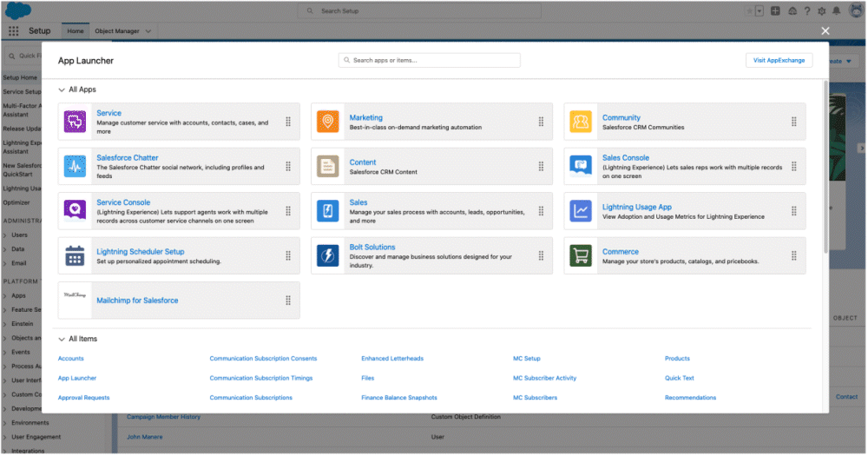This screenshot has height=456, width=868.
Task: Open Optimizer in the sidebar
Action: (x=16, y=202)
